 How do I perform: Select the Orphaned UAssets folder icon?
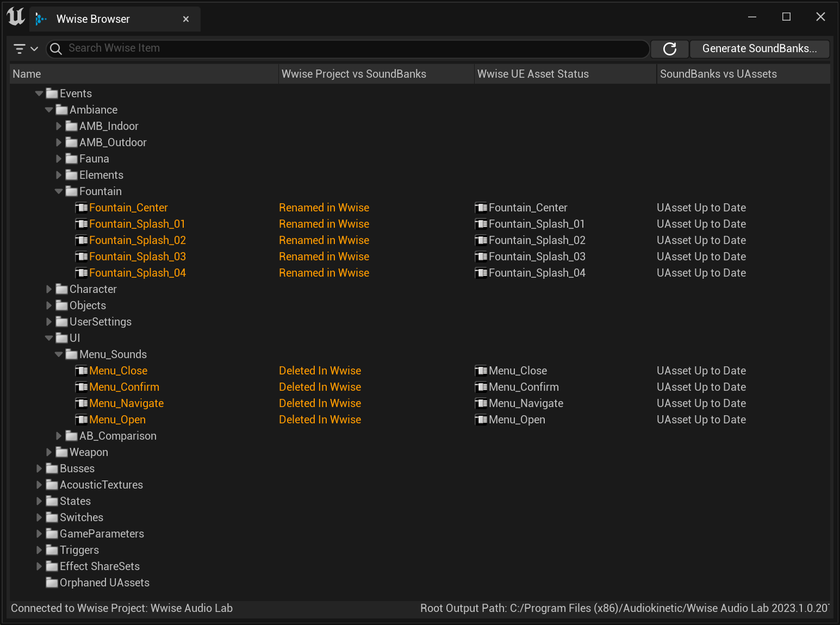[52, 583]
